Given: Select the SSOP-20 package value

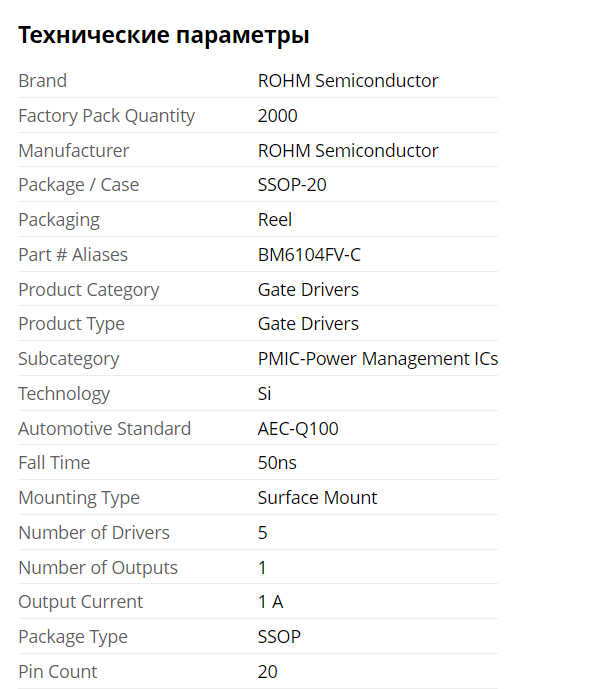Looking at the screenshot, I should [x=292, y=185].
